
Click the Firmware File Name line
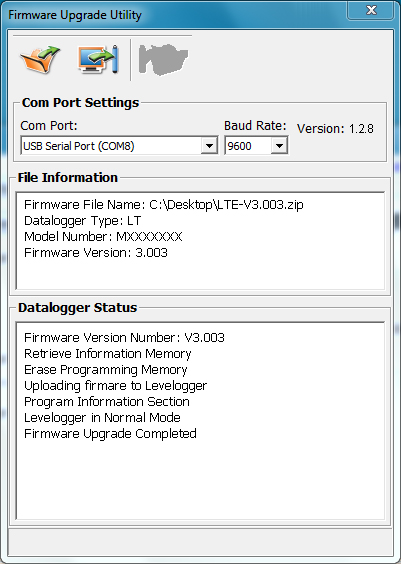tap(164, 205)
